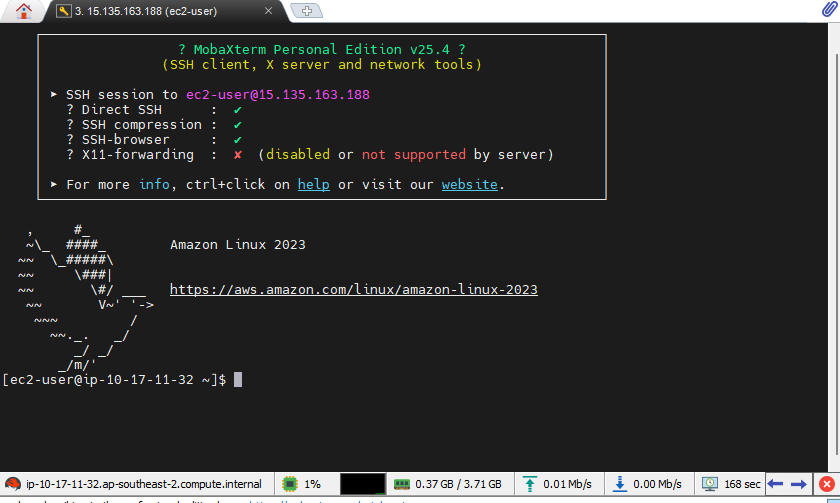Click the help link in banner

point(313,184)
